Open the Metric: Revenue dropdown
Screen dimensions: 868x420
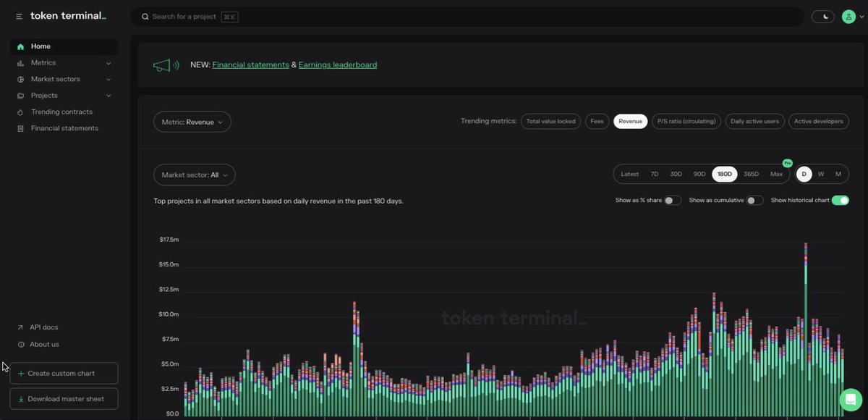click(x=192, y=122)
